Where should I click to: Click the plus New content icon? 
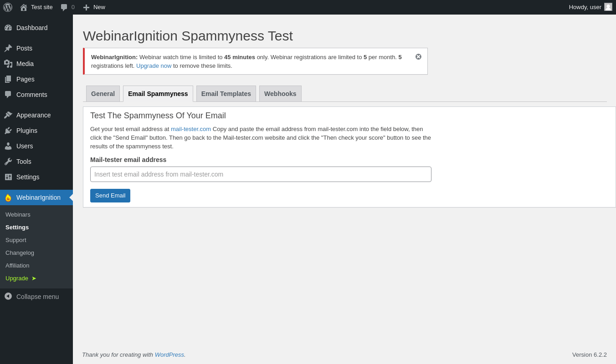point(86,7)
